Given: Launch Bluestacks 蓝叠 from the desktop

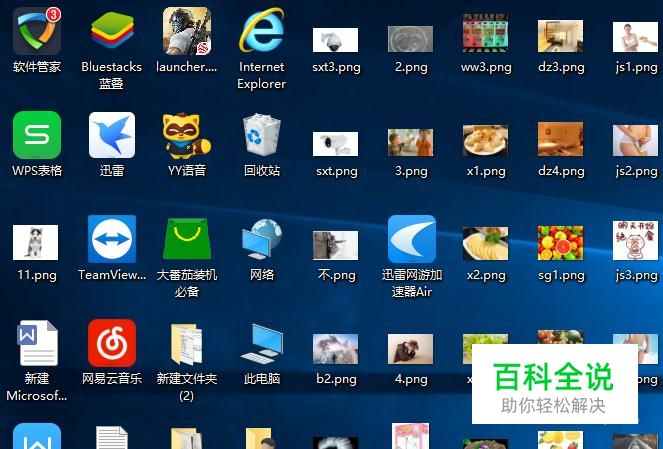Looking at the screenshot, I should [112, 31].
